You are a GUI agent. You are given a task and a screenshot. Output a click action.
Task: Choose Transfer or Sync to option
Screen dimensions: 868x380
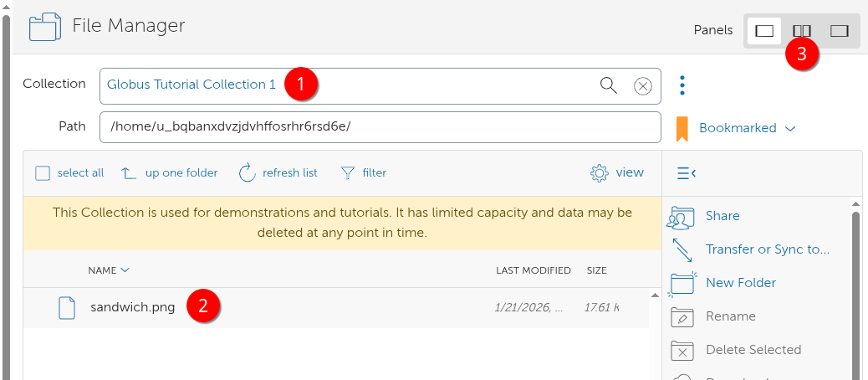tap(767, 249)
